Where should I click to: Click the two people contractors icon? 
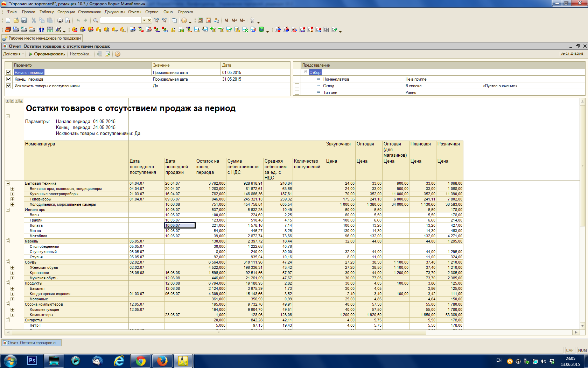[41, 29]
